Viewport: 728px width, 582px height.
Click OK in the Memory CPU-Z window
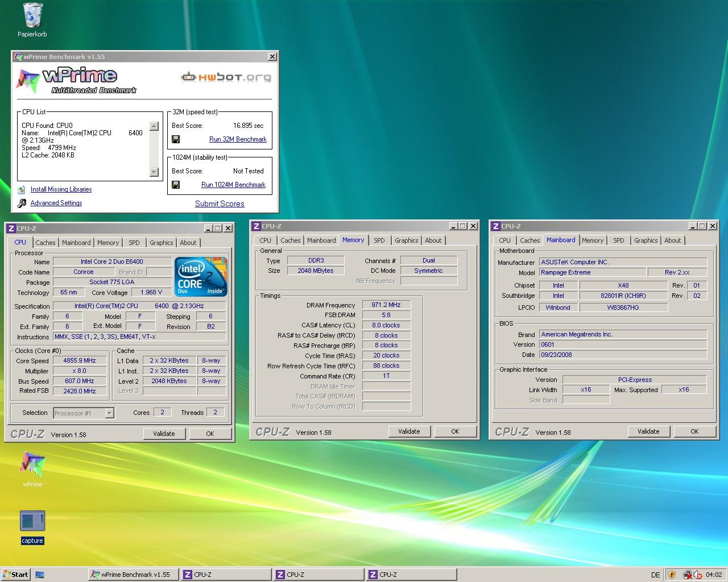click(x=455, y=431)
